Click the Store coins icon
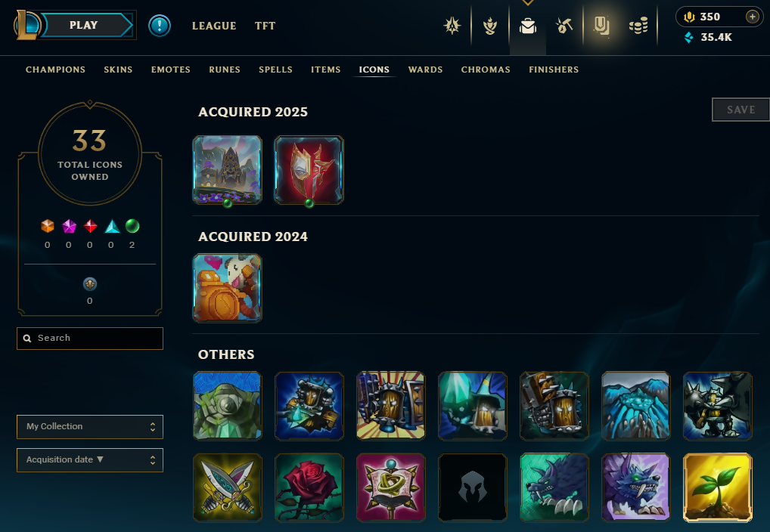This screenshot has width=770, height=532. pos(638,26)
